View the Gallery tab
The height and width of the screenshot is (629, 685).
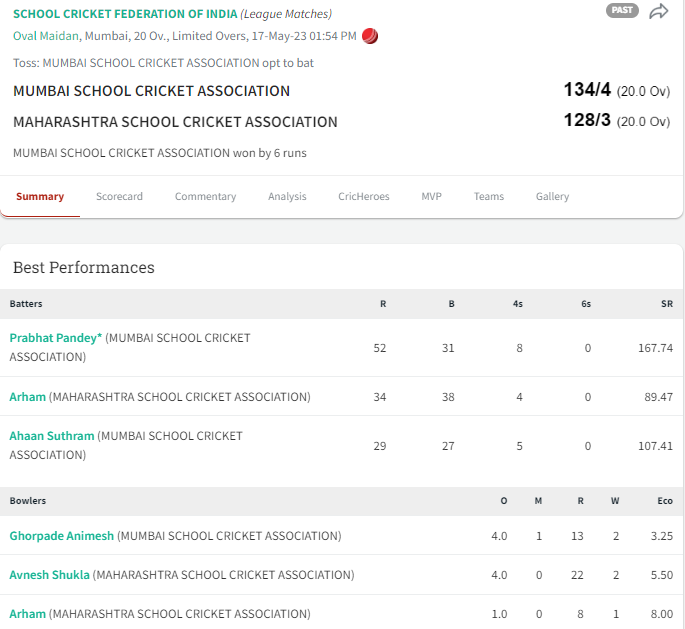pos(552,197)
